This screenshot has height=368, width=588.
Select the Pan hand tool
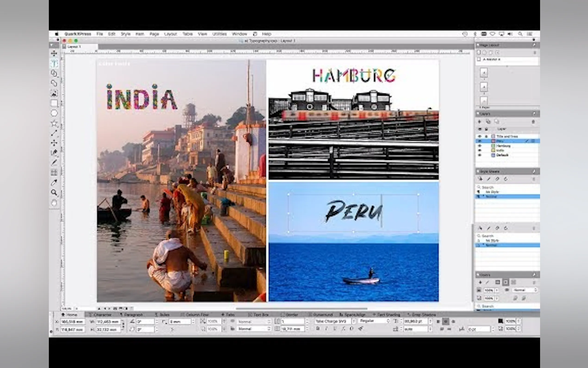point(54,203)
